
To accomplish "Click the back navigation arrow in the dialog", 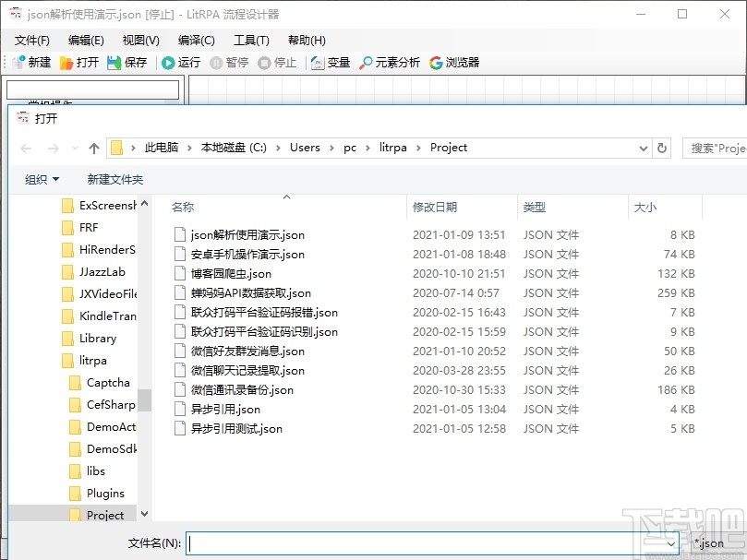I will [25, 147].
